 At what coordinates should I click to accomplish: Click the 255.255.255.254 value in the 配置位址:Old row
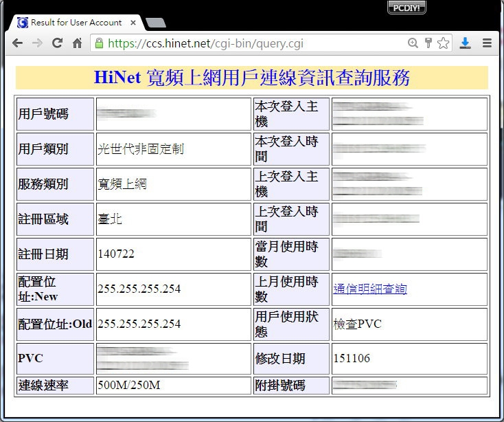[x=139, y=324]
